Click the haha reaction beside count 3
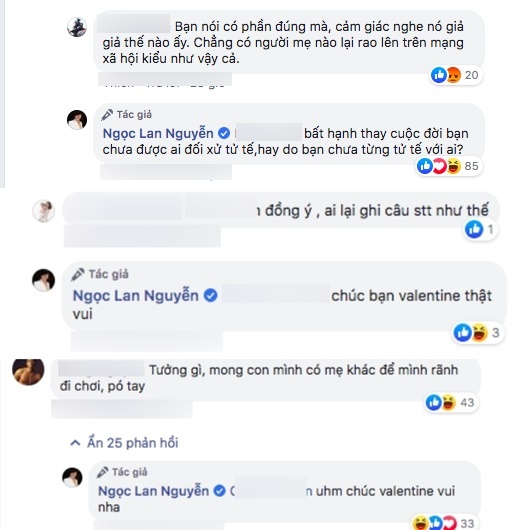 tap(480, 332)
